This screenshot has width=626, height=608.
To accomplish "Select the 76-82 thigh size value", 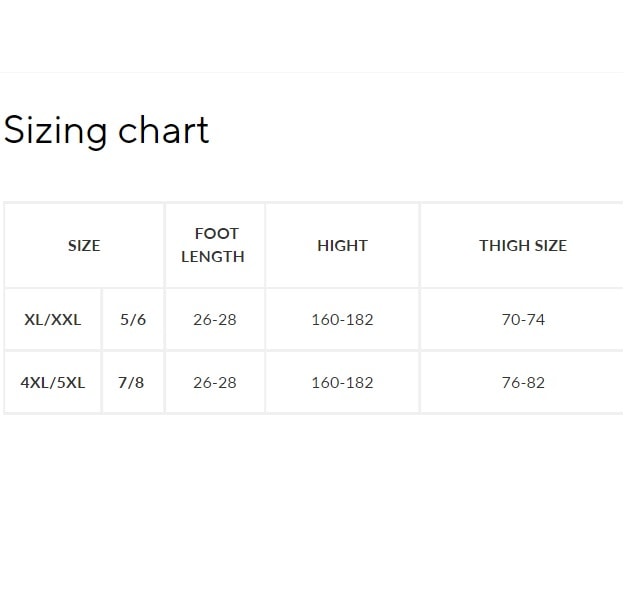I will (x=523, y=382).
